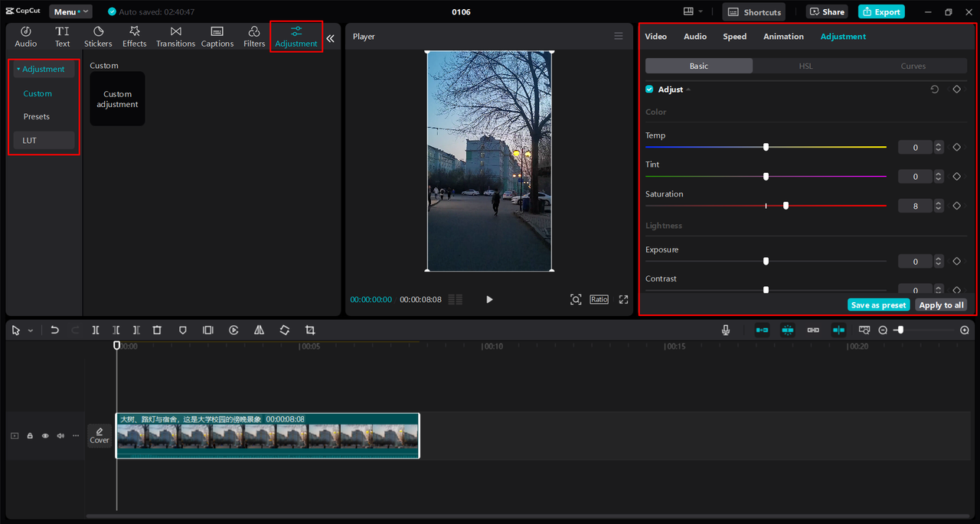
Task: Switch to the Animation tab
Action: tap(783, 37)
